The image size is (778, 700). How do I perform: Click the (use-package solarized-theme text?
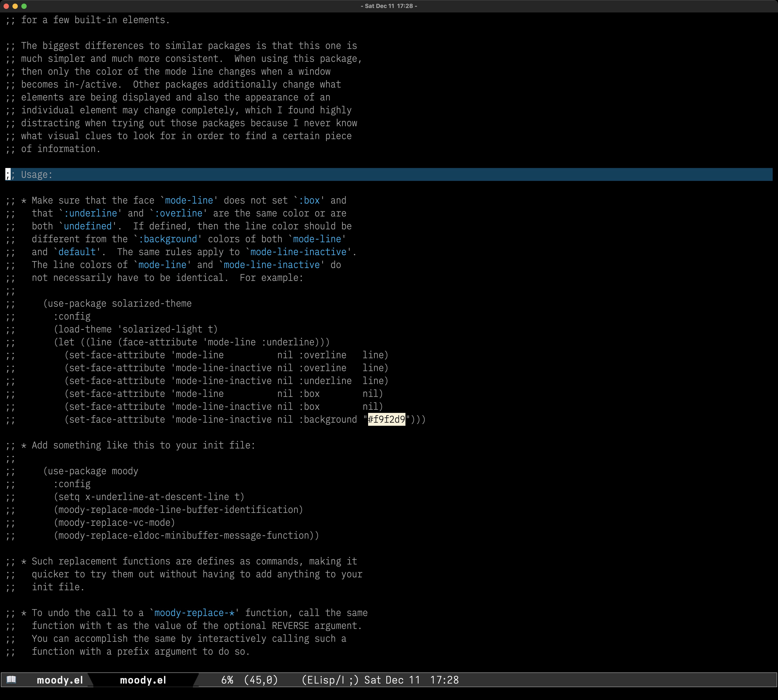[x=117, y=304]
